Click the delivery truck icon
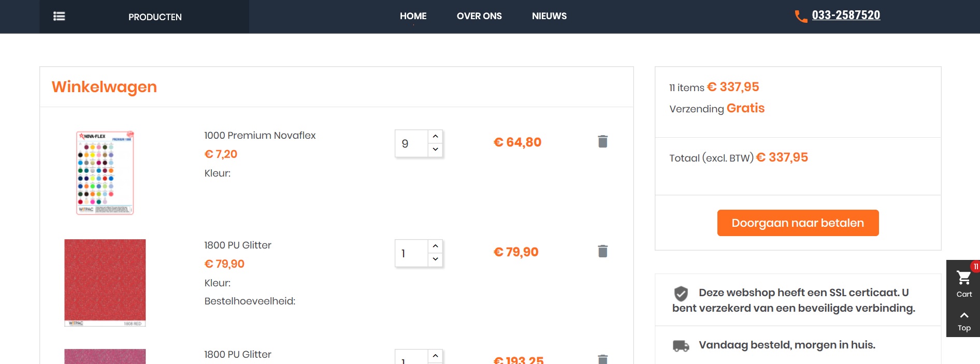This screenshot has height=364, width=980. pyautogui.click(x=681, y=345)
